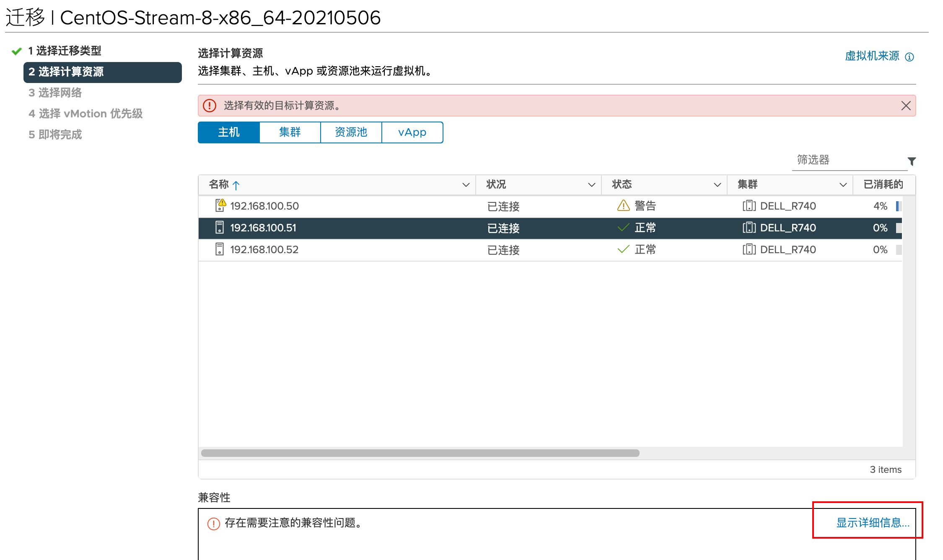Click the host icon for 192.168.100.52
943x560 pixels.
point(220,249)
